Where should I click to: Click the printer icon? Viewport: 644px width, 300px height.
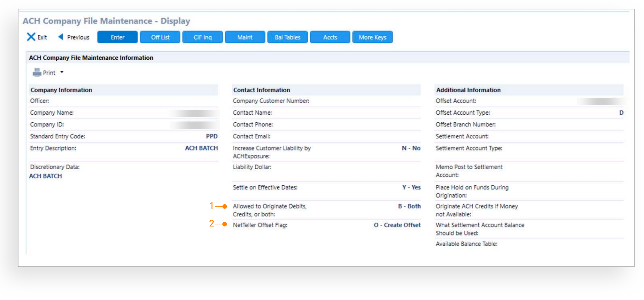pyautogui.click(x=37, y=72)
